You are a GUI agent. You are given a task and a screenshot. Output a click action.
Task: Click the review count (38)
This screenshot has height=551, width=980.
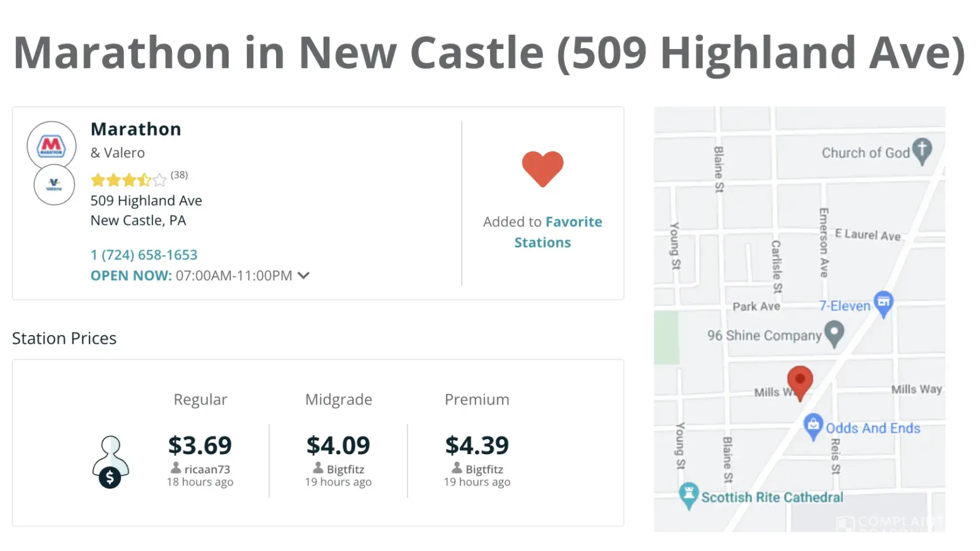pyautogui.click(x=179, y=175)
